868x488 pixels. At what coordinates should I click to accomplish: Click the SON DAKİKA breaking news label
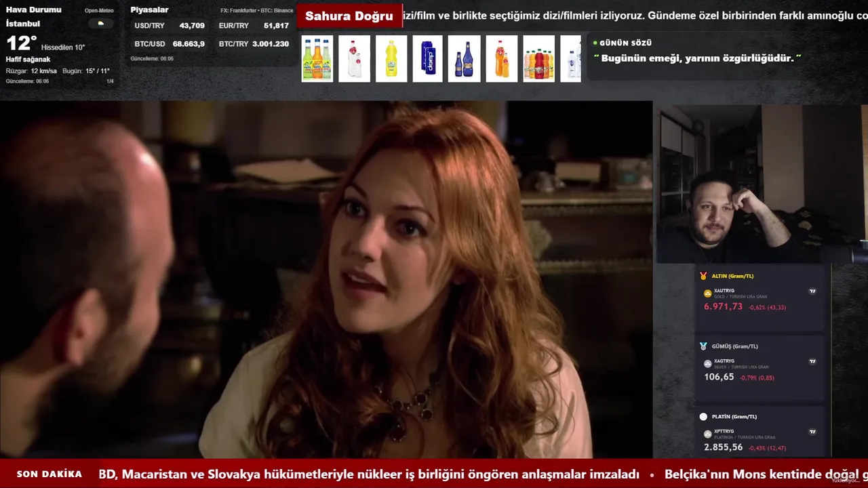click(50, 474)
